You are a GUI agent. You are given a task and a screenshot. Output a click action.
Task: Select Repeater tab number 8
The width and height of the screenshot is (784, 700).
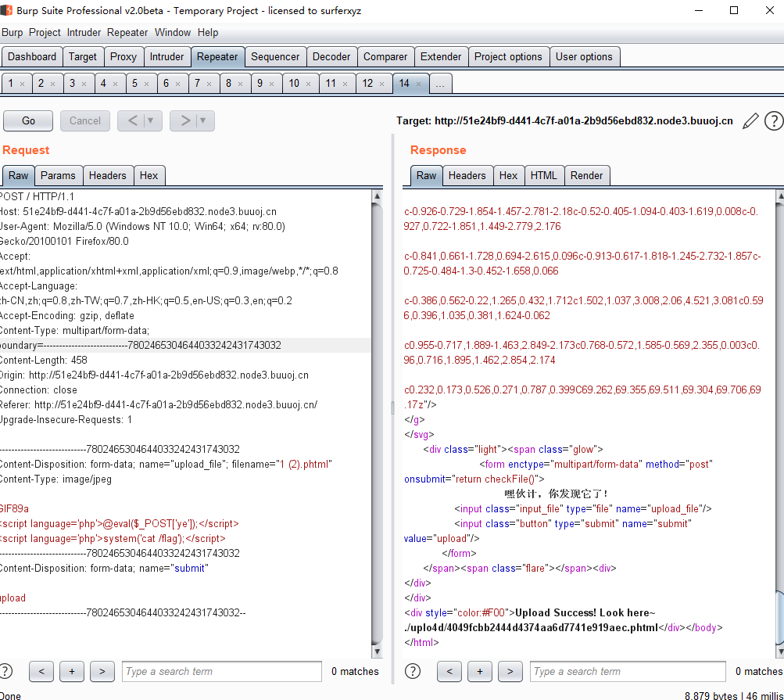[x=228, y=84]
